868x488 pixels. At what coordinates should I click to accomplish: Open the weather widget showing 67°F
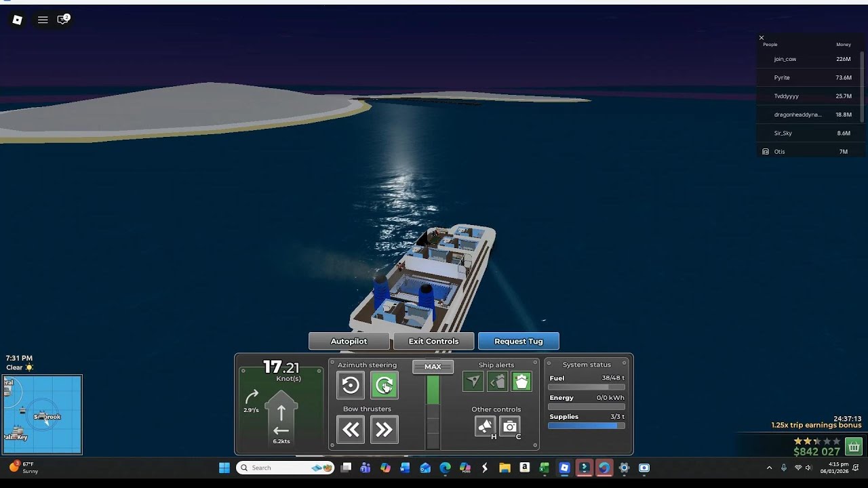[x=24, y=468]
